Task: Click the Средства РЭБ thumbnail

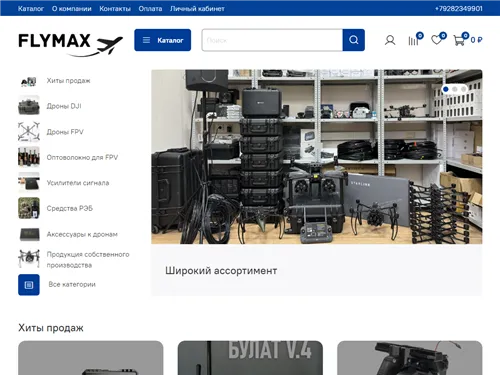Action: [x=29, y=208]
